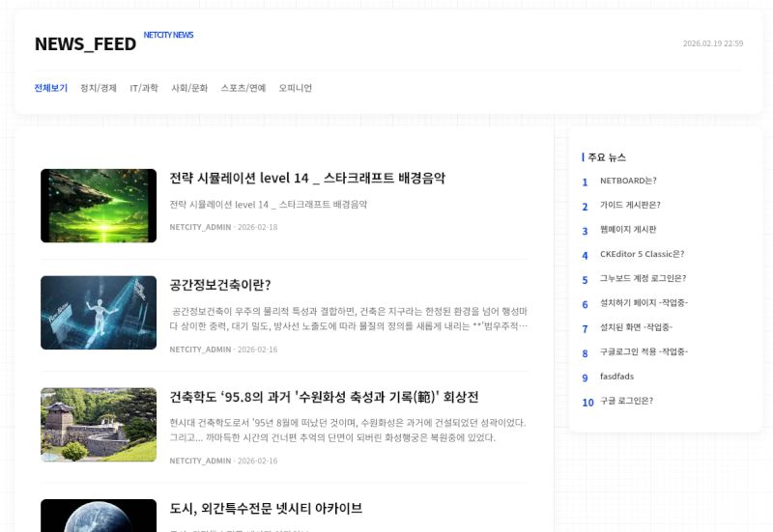Click the NEWS_FEED site logo

pyautogui.click(x=85, y=44)
